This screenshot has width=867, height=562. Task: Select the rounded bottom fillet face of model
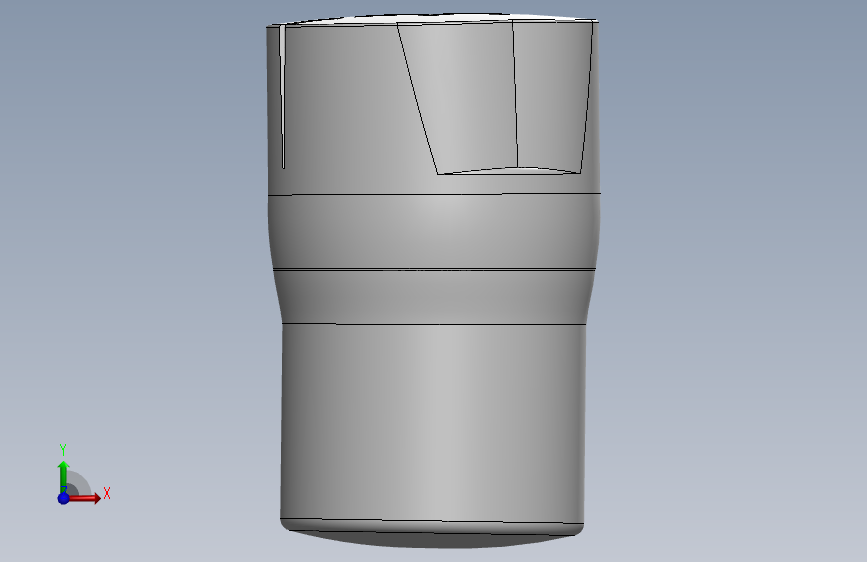coord(432,528)
